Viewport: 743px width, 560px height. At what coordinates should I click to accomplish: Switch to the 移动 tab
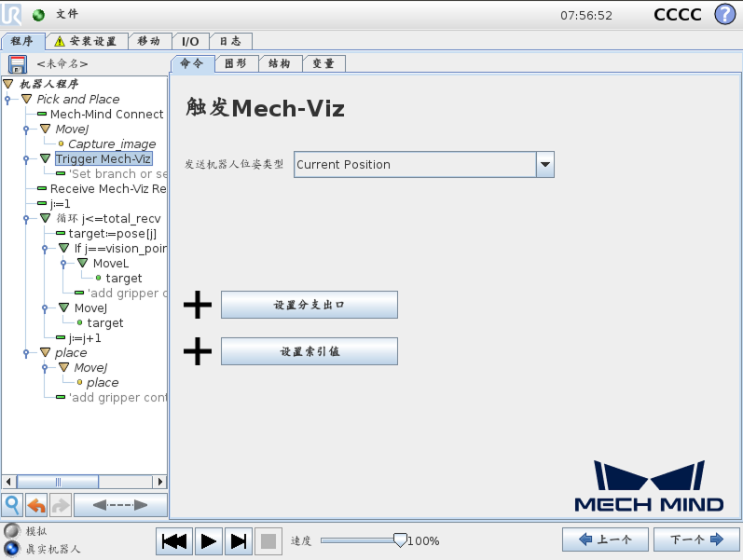click(149, 41)
